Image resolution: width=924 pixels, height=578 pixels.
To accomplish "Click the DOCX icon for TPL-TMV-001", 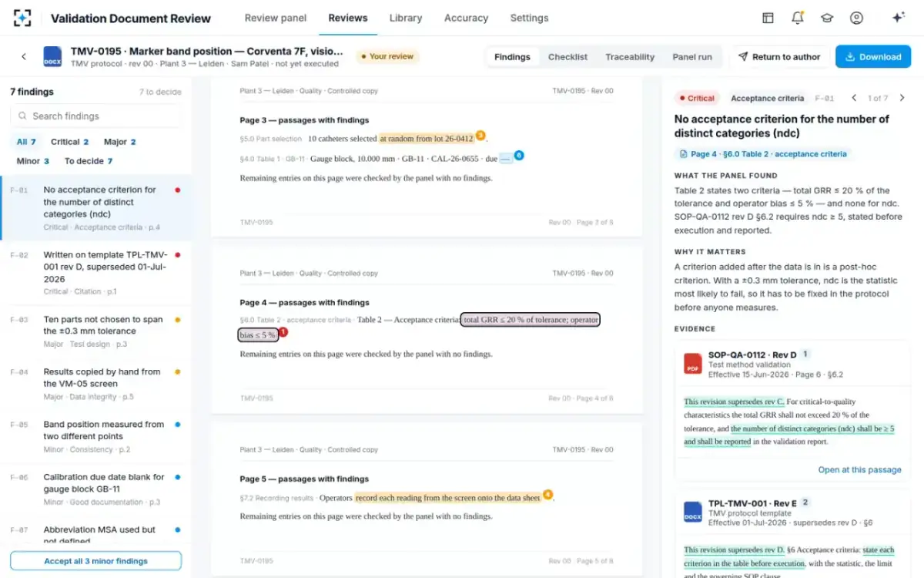I will [x=693, y=512].
